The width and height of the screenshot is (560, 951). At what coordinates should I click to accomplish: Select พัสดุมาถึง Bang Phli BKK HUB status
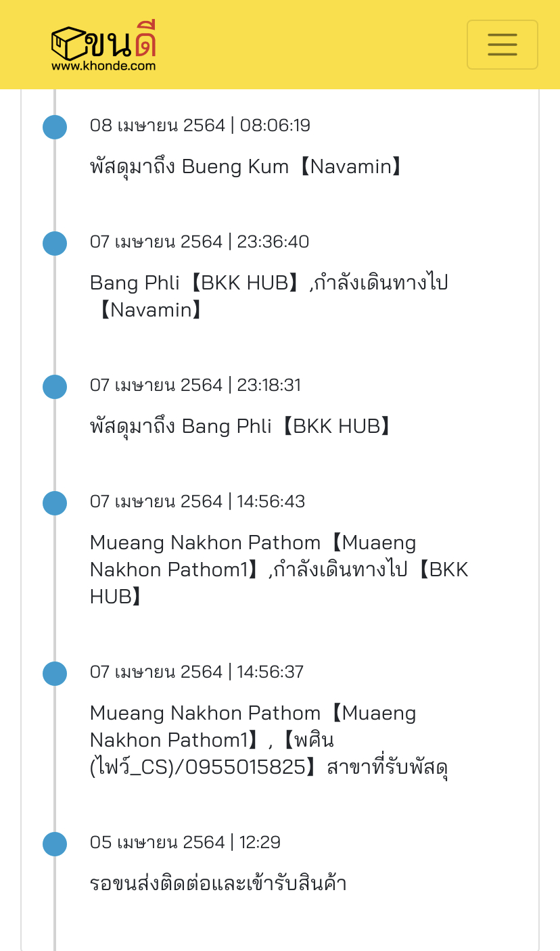(241, 426)
